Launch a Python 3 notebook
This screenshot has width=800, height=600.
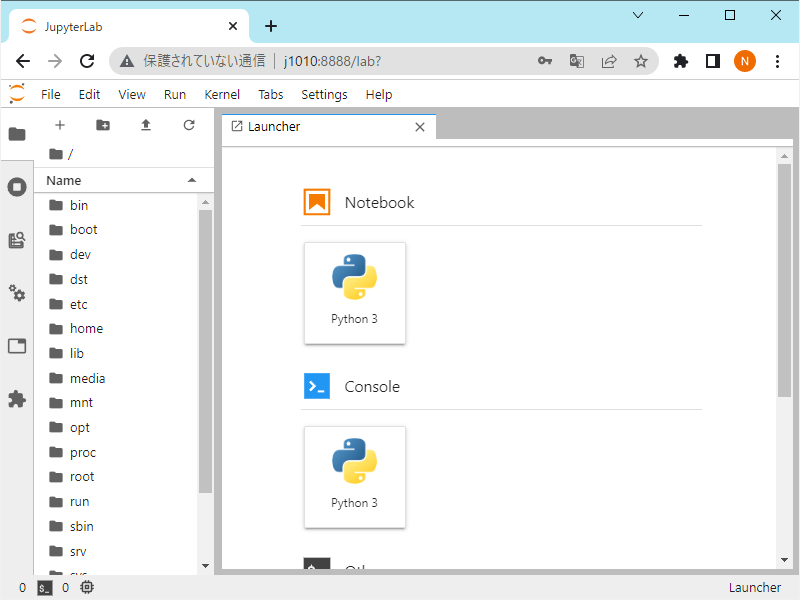click(x=355, y=293)
